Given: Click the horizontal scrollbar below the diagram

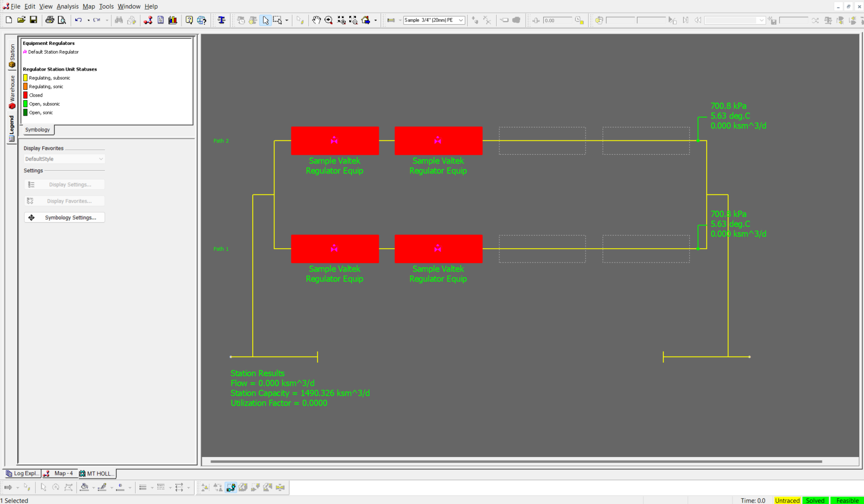Looking at the screenshot, I should (516, 461).
